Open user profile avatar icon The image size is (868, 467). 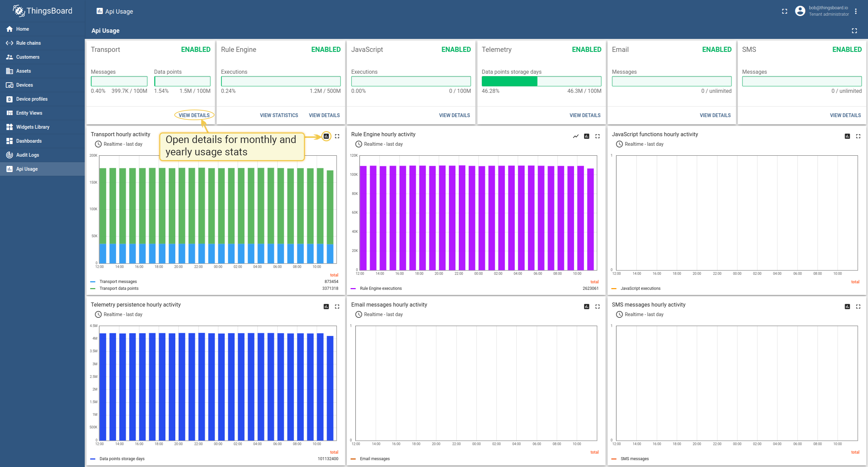click(x=800, y=11)
